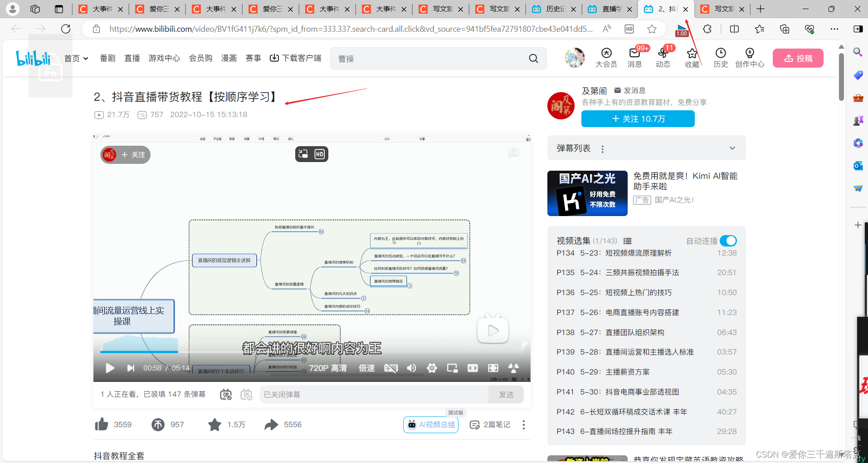The width and height of the screenshot is (868, 463).
Task: Toggle subtitles button in player
Action: (x=391, y=368)
